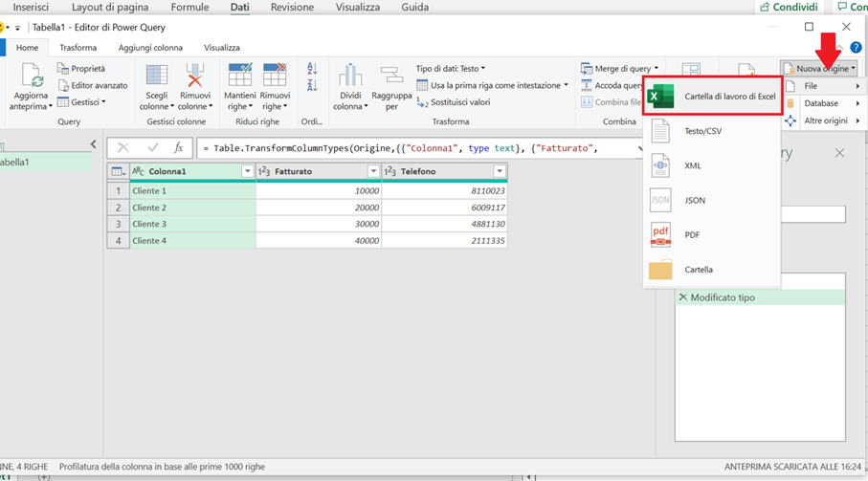Click Accoda query

coord(612,85)
